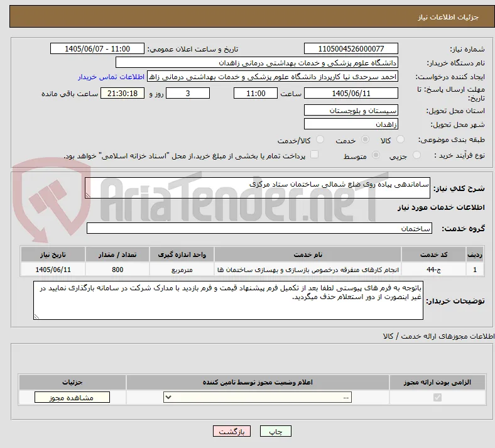Click the نام خدمت column header

[308, 254]
